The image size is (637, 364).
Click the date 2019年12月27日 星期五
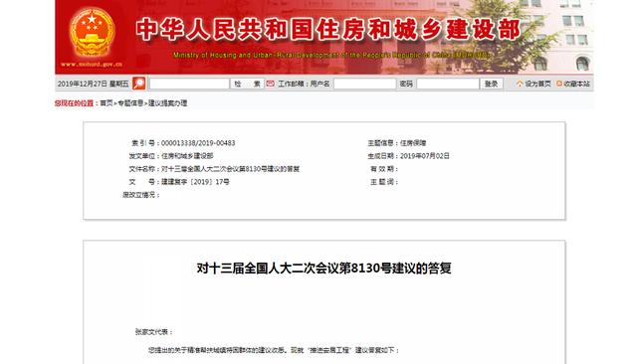tap(93, 84)
